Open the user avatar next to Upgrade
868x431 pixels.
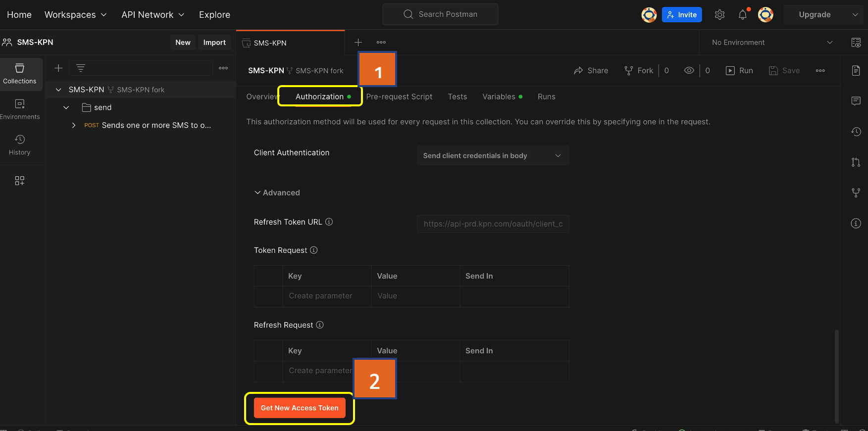(766, 15)
